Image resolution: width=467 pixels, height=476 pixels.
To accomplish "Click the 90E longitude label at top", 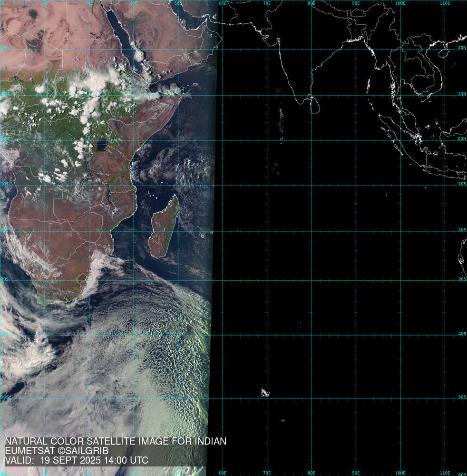I will point(356,3).
